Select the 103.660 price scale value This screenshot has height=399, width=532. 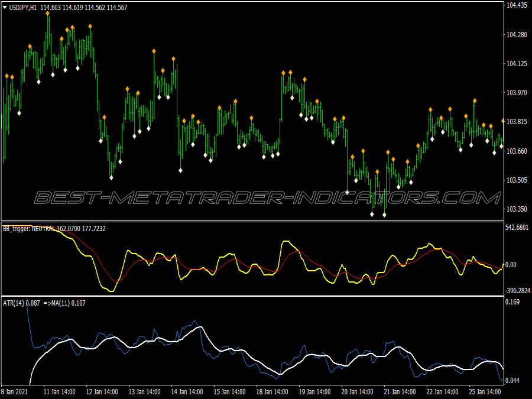pyautogui.click(x=517, y=151)
